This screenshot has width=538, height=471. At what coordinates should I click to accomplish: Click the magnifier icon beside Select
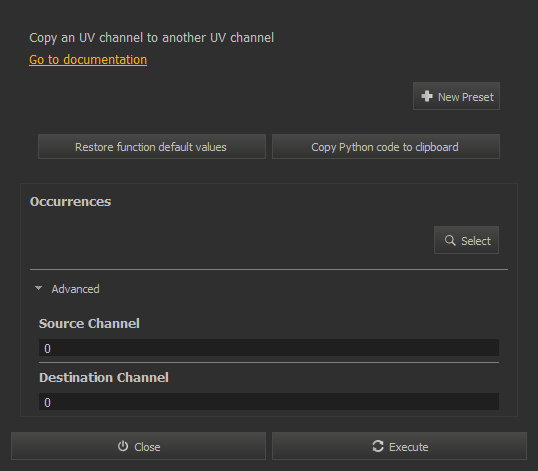[x=450, y=240]
